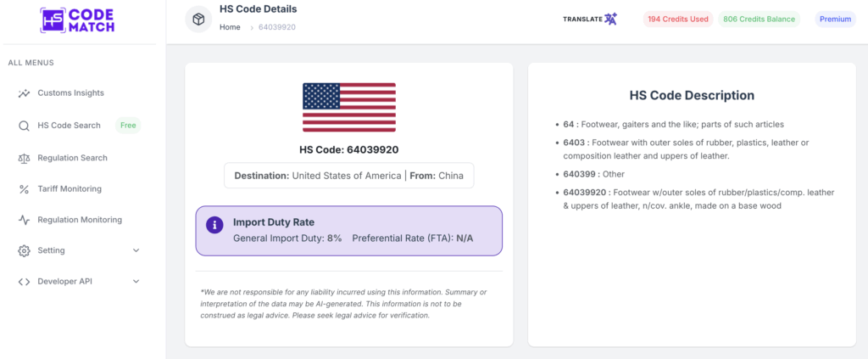This screenshot has height=359, width=868.
Task: Click the Developer API code brackets icon
Action: pos(24,282)
